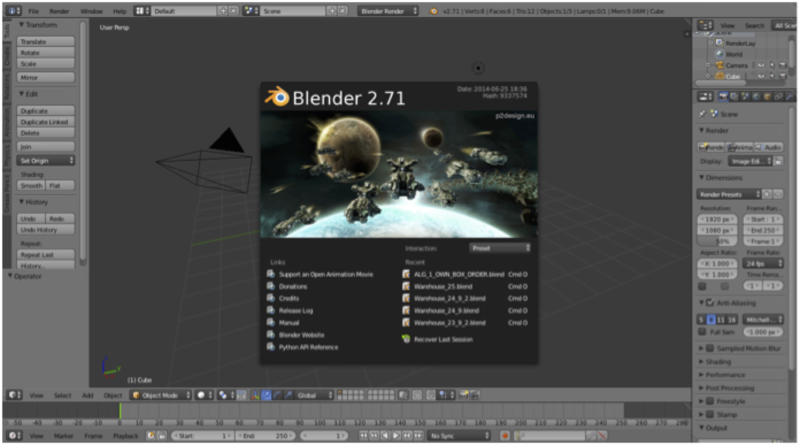Click the Manual link icon

[x=270, y=322]
